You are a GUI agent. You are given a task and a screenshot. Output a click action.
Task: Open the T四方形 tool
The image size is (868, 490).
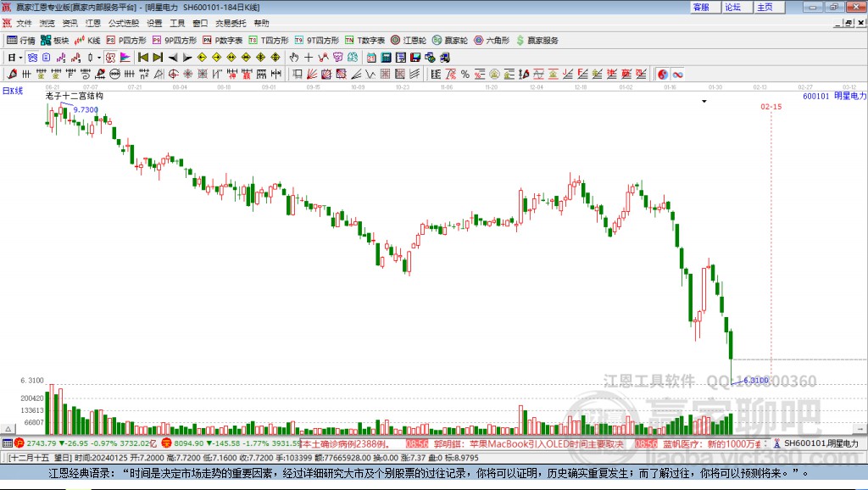269,41
